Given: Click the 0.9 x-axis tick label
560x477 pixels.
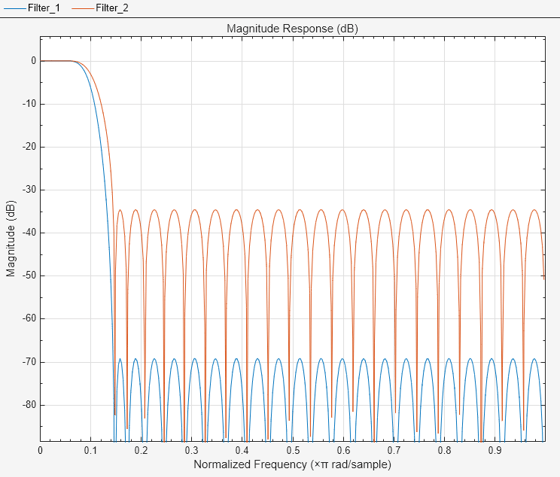Looking at the screenshot, I should [x=495, y=450].
